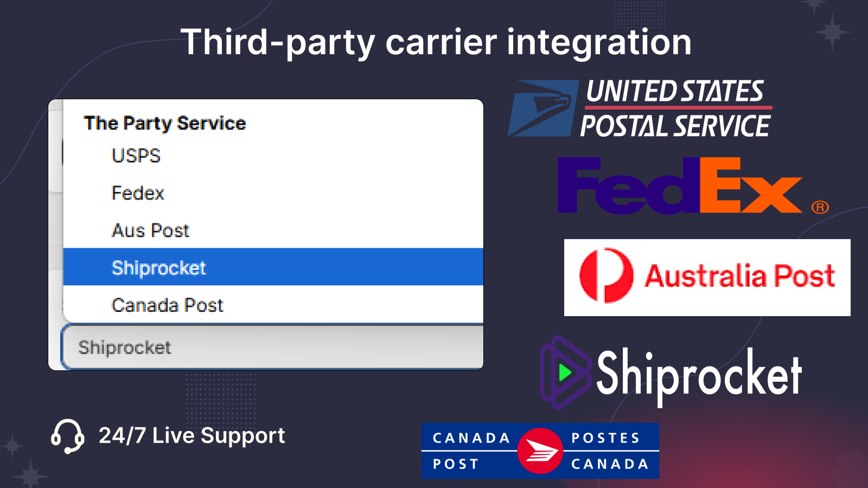This screenshot has height=488, width=868.
Task: Choose Aus Post in the dropdown list
Action: click(x=273, y=230)
